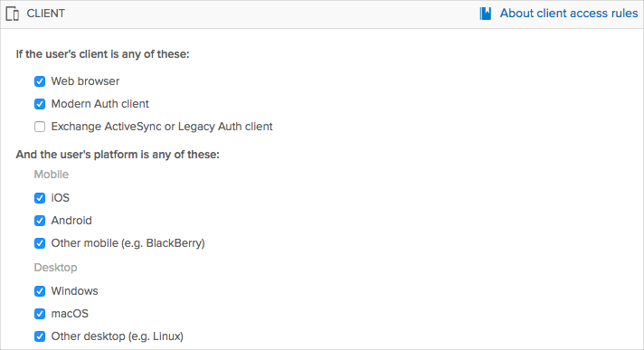Click the Android label text
The height and width of the screenshot is (350, 644).
pyautogui.click(x=71, y=221)
